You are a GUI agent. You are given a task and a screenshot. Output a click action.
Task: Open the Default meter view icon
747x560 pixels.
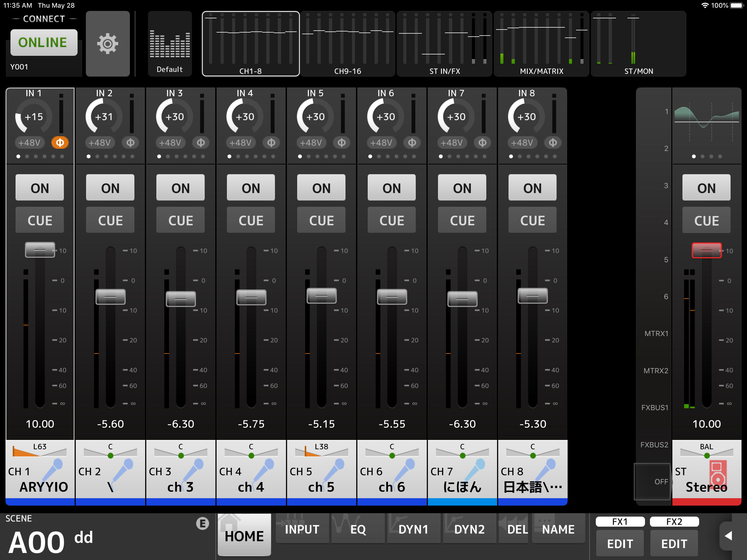(170, 44)
